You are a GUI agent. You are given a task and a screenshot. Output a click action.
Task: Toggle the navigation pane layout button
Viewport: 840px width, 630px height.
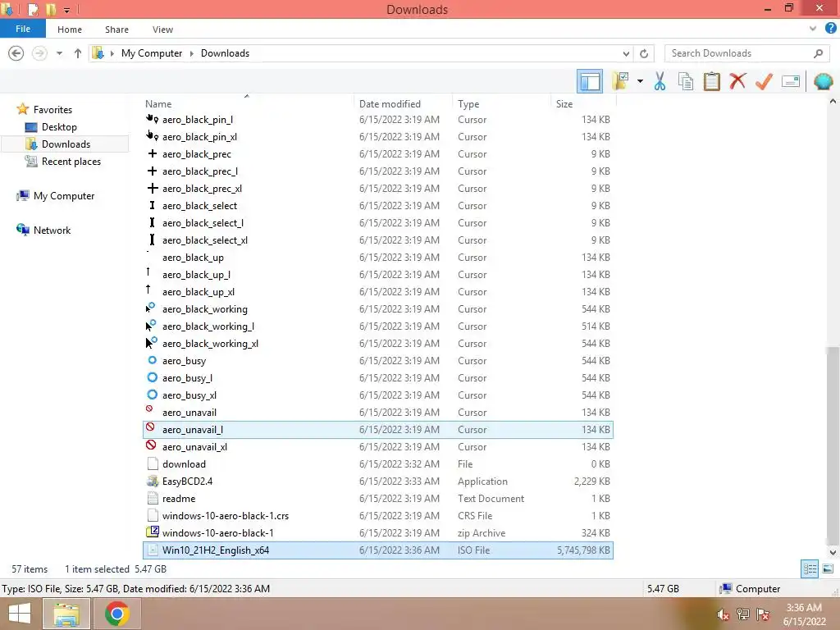pos(589,81)
